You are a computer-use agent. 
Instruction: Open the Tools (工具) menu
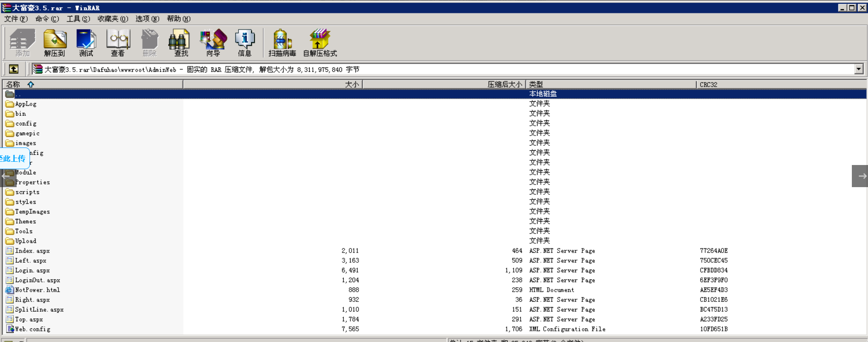[78, 19]
